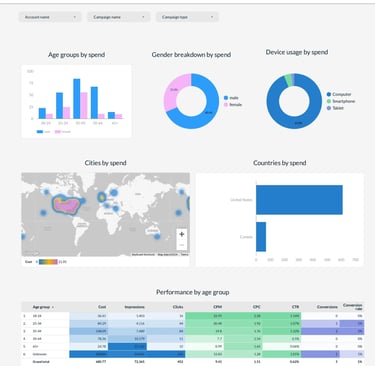Open the Campaign type filter dropdown
This screenshot has height=366, width=375.
tap(187, 17)
